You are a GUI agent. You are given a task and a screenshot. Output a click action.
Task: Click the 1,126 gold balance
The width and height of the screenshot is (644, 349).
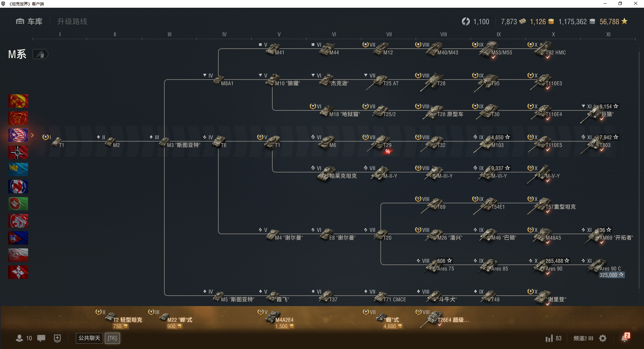pos(542,21)
